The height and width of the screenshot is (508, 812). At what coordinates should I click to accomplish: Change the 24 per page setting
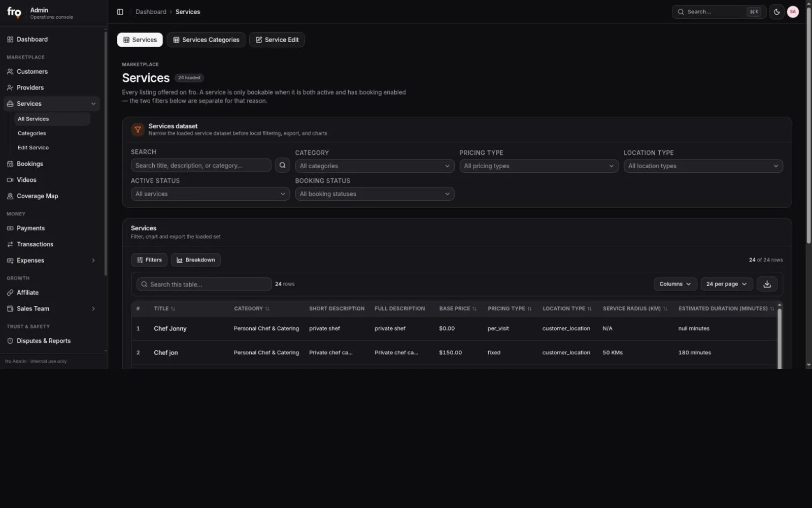point(726,284)
